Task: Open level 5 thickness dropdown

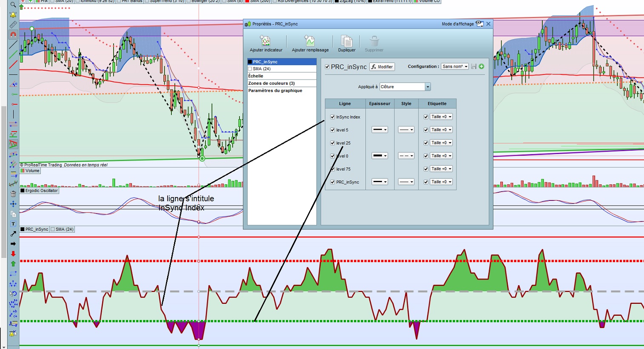Action: pyautogui.click(x=380, y=130)
